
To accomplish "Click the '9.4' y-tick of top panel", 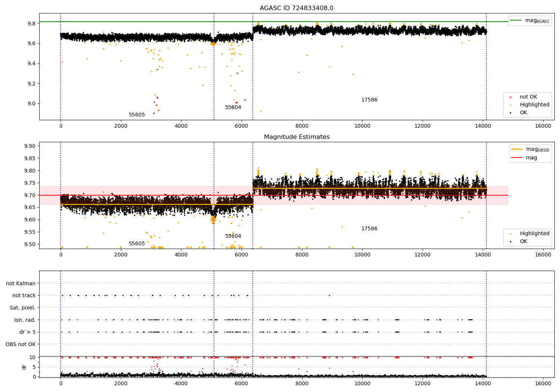I will [x=31, y=63].
